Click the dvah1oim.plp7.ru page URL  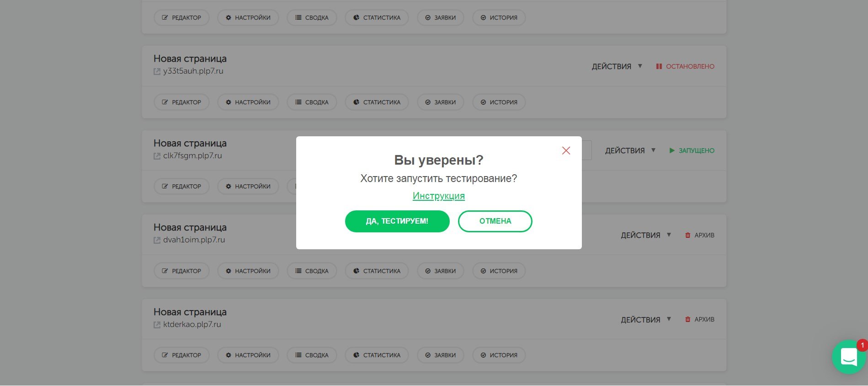tap(194, 240)
